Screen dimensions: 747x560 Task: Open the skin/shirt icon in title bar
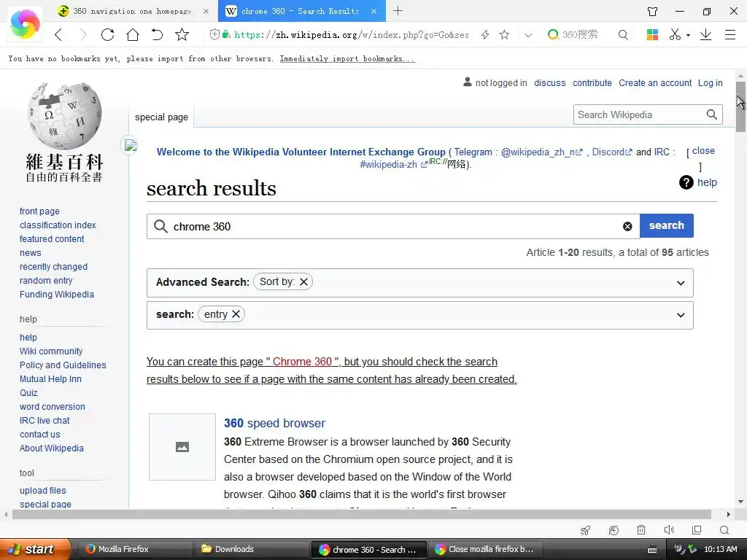click(653, 12)
